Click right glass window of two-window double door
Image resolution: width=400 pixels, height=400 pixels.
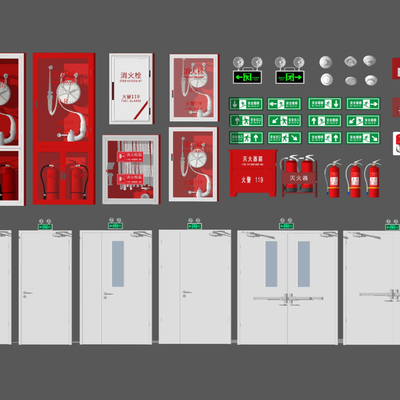[x=304, y=264]
